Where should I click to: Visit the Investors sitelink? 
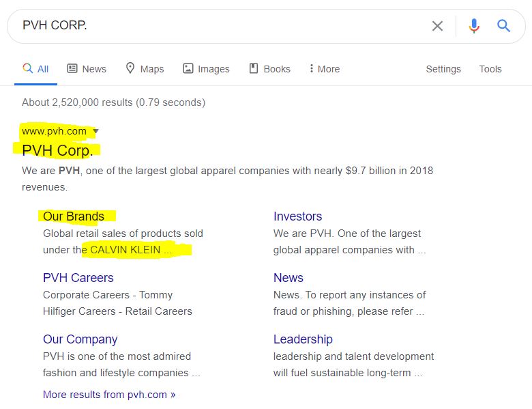[x=297, y=216]
